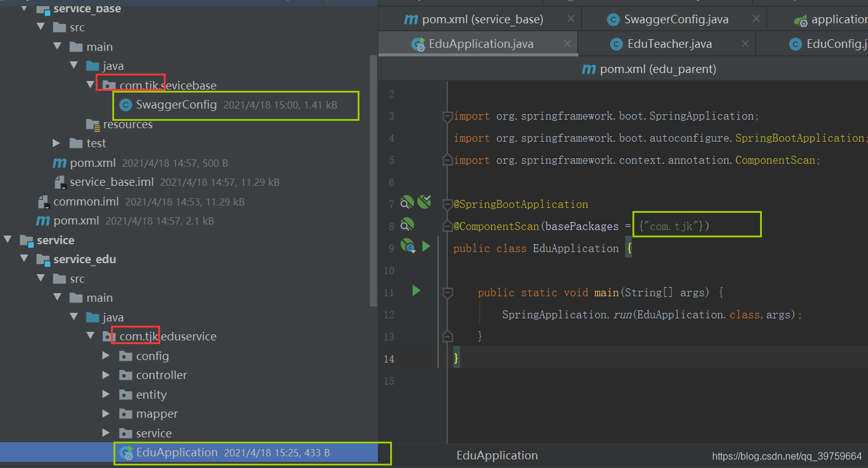Click the @SpringBootApplication annotation text

(521, 204)
